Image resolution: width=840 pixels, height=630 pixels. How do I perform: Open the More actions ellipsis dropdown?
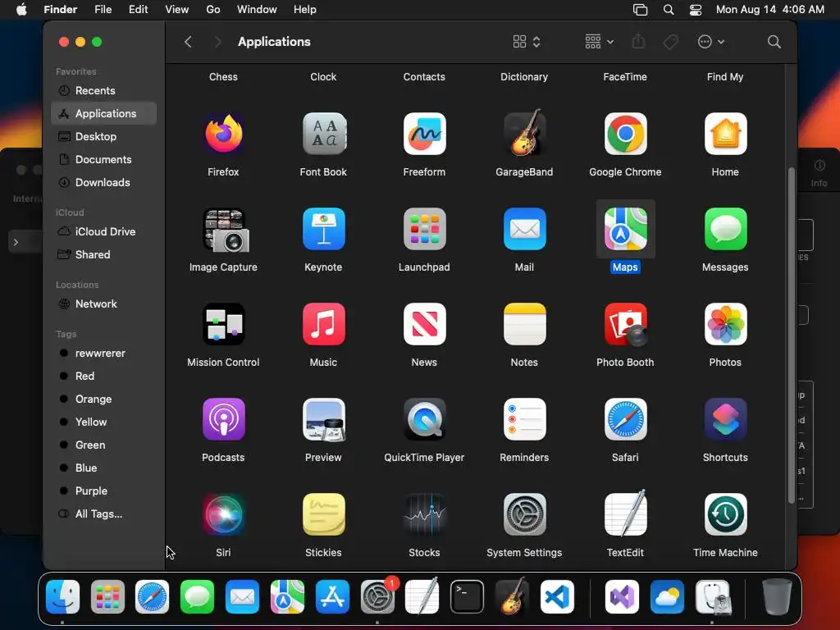[x=711, y=42]
